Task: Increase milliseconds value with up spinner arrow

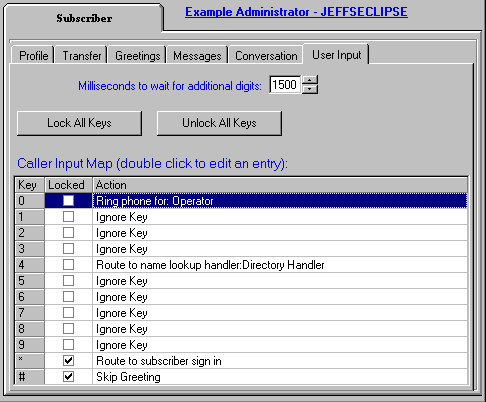Action: (x=310, y=80)
